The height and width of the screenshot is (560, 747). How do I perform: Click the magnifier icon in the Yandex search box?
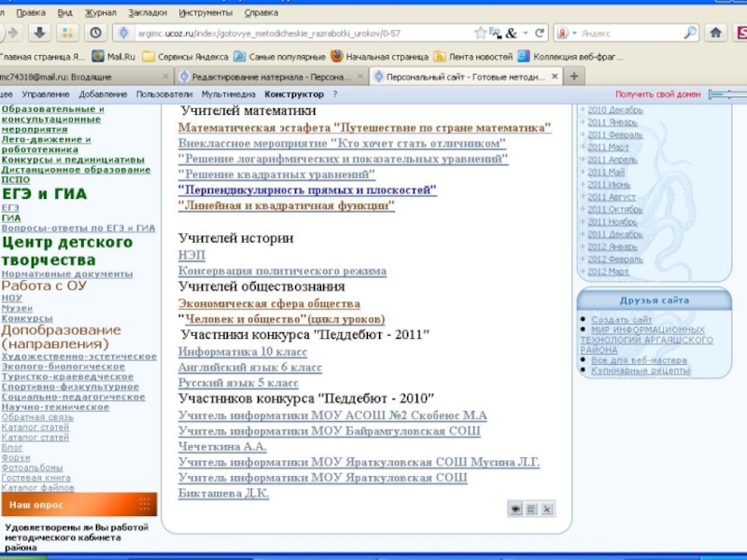click(690, 33)
